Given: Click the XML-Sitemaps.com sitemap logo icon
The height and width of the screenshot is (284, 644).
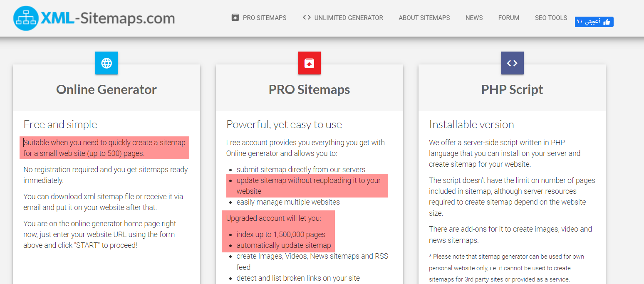Looking at the screenshot, I should [26, 18].
